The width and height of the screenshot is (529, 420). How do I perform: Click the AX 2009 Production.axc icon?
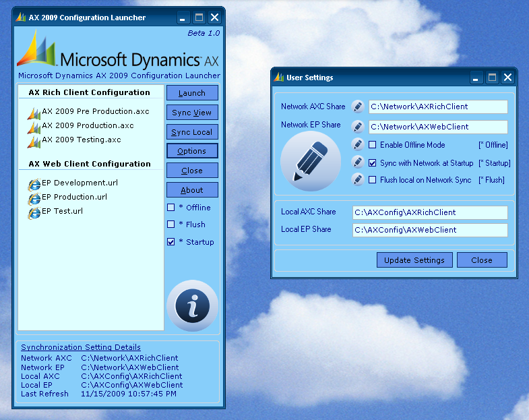tap(34, 127)
